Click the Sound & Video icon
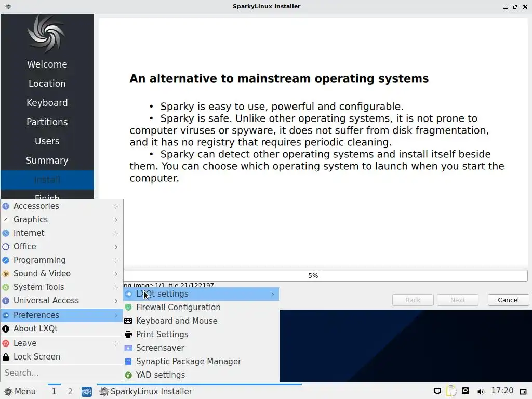The image size is (532, 399). [6, 274]
